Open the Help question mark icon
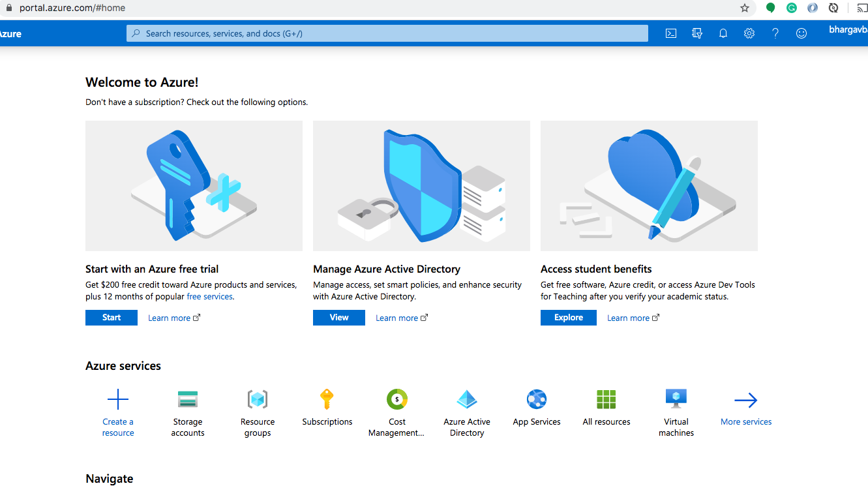The image size is (868, 486). [x=775, y=33]
